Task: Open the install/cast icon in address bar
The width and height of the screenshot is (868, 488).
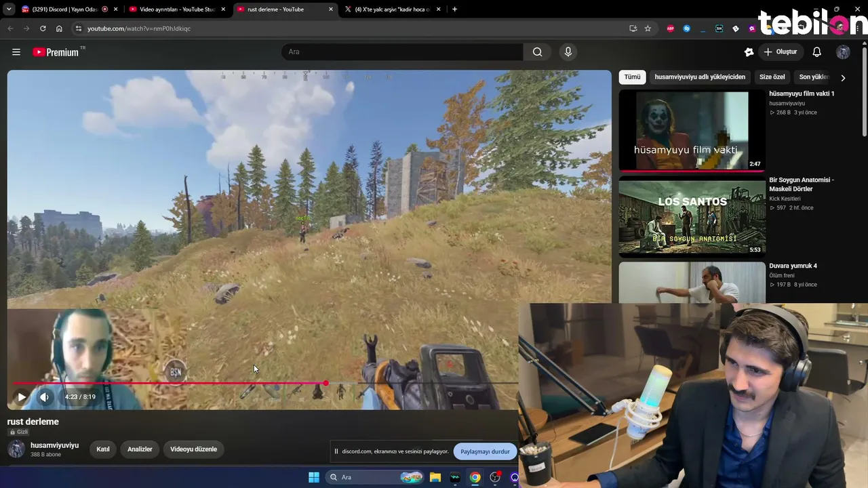Action: click(x=633, y=28)
